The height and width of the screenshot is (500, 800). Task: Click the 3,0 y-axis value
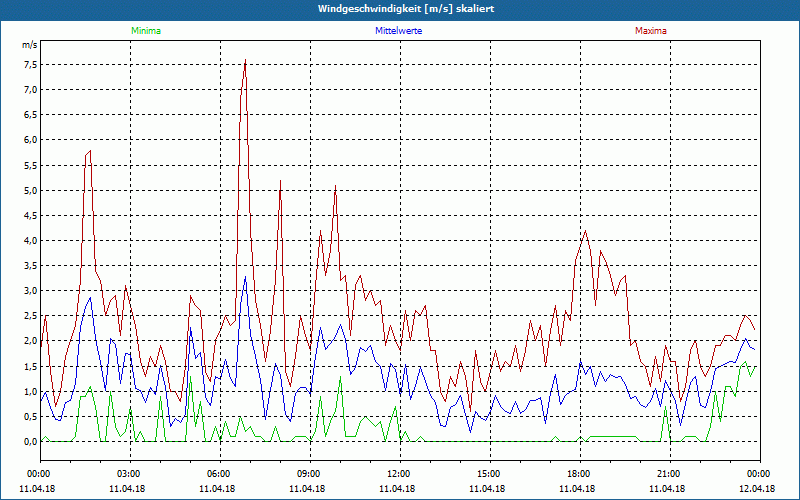coord(31,291)
